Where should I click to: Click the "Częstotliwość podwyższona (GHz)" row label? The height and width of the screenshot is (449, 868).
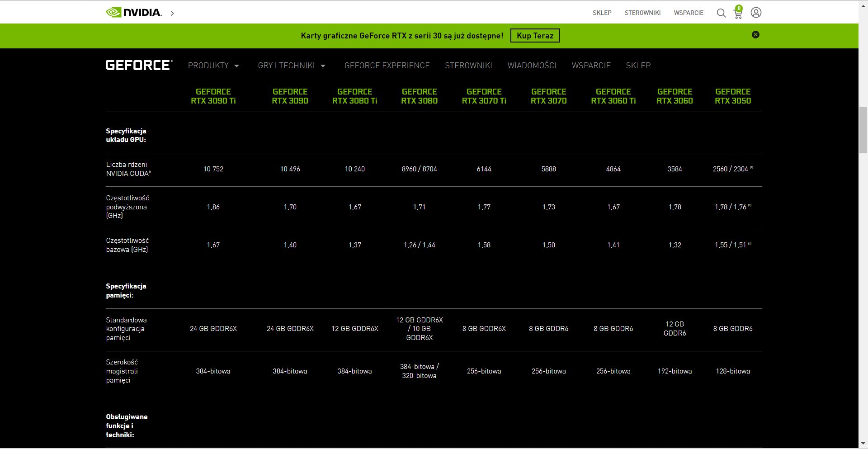(x=127, y=207)
